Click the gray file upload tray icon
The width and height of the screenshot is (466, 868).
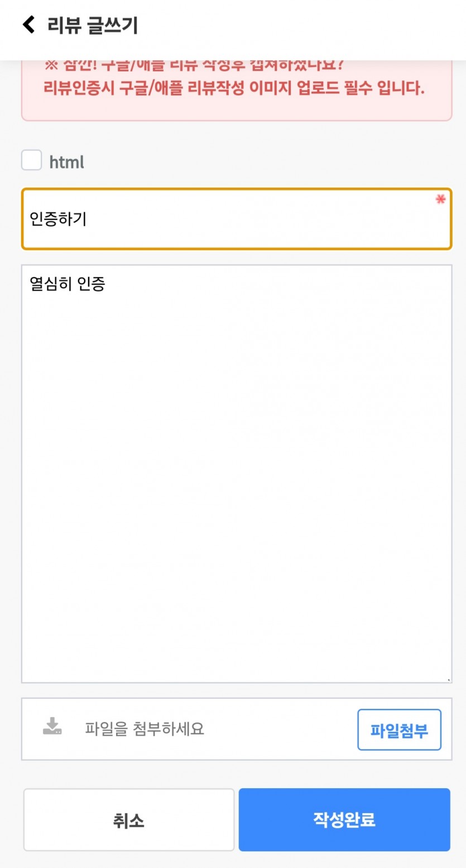point(52,726)
